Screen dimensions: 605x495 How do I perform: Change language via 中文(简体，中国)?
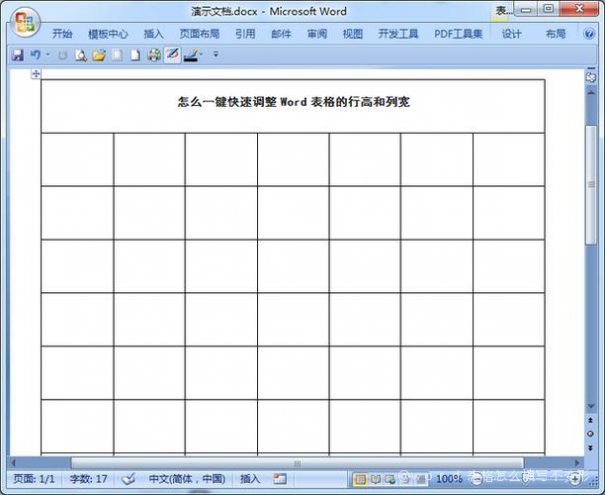coord(187,479)
